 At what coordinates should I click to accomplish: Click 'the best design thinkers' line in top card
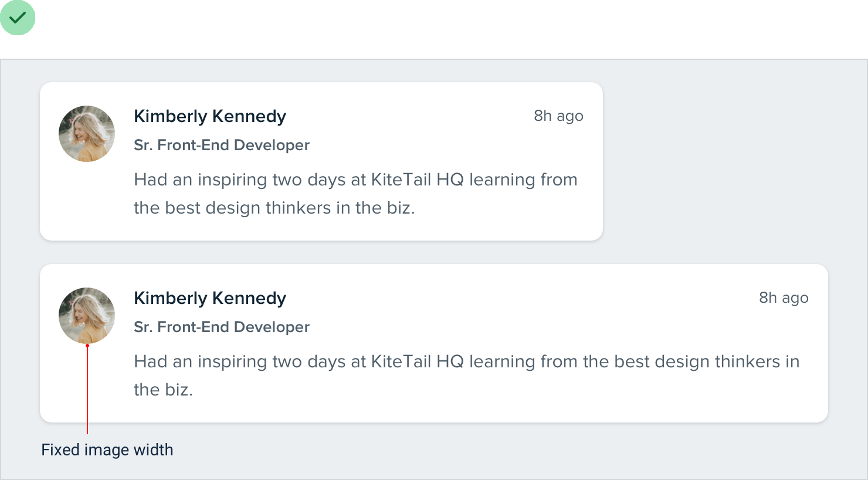274,208
